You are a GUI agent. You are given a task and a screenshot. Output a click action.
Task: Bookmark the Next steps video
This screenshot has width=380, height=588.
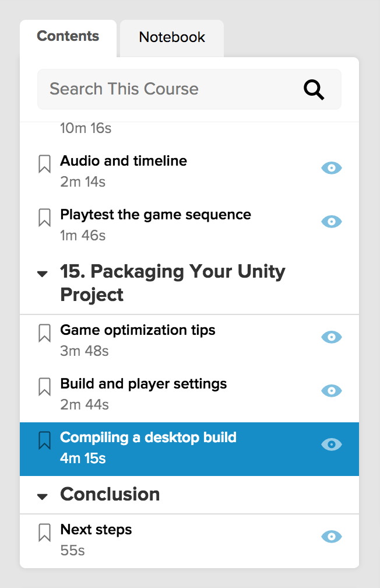tap(45, 533)
